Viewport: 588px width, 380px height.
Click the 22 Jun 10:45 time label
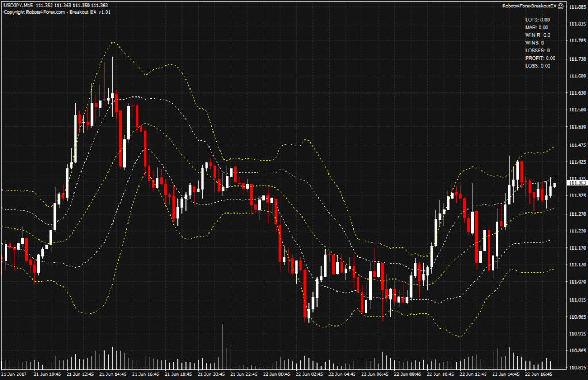point(440,374)
